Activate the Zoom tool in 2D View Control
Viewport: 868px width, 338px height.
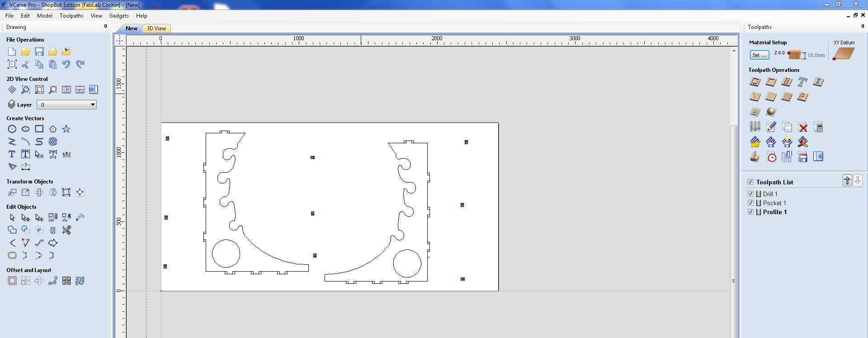[x=26, y=89]
